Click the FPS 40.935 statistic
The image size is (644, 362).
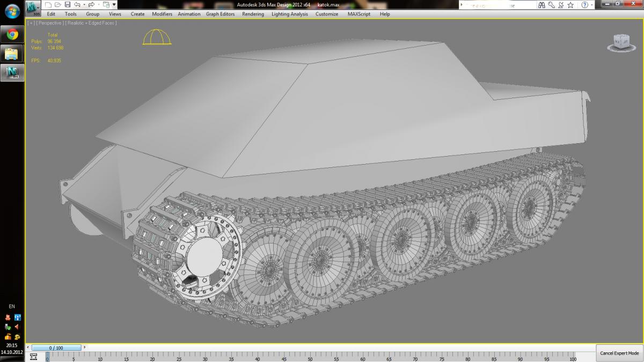[x=46, y=61]
